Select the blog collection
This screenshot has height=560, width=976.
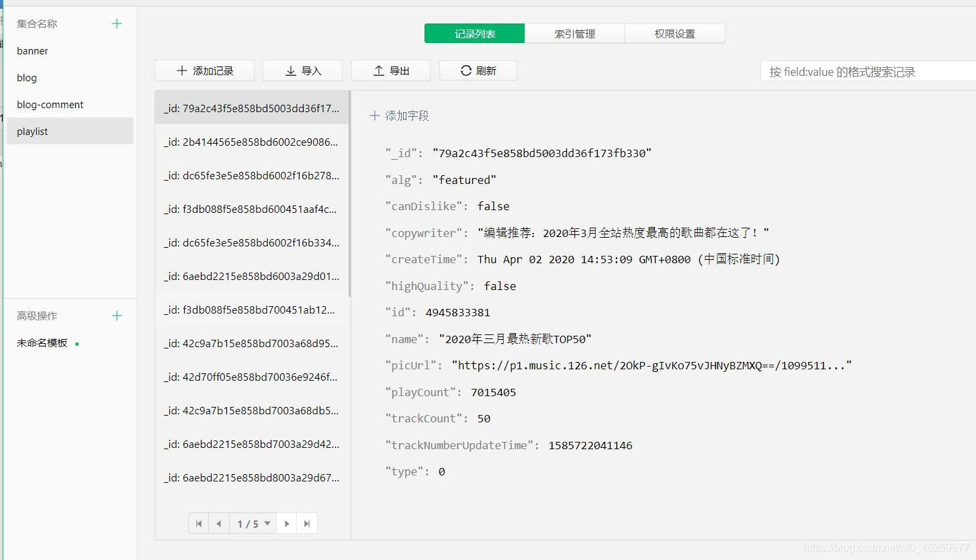(x=70, y=78)
